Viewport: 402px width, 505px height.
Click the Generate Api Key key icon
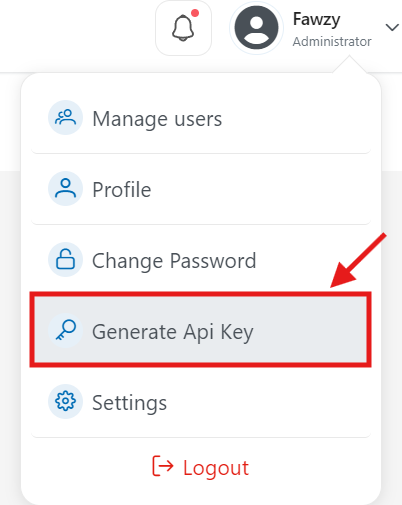(x=65, y=331)
